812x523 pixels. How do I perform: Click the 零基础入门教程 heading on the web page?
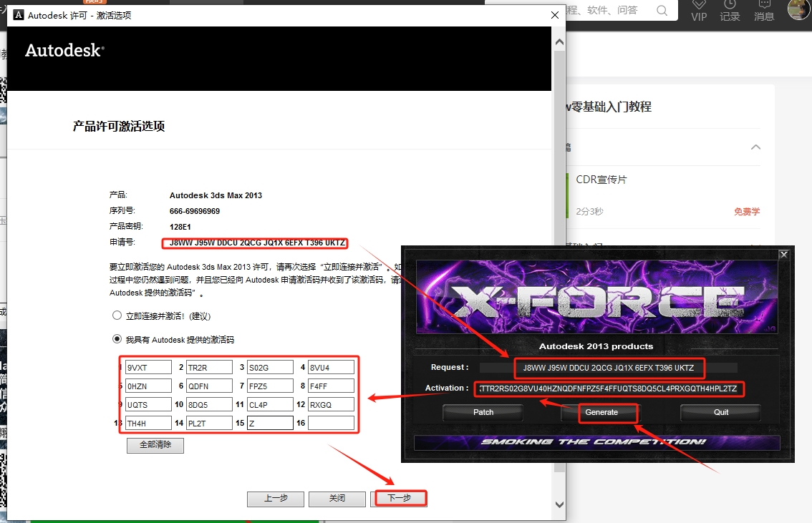pos(611,107)
